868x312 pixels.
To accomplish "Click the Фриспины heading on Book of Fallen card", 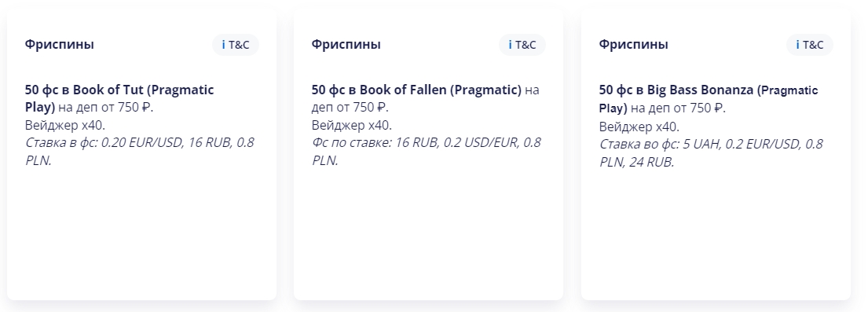I will click(x=346, y=44).
